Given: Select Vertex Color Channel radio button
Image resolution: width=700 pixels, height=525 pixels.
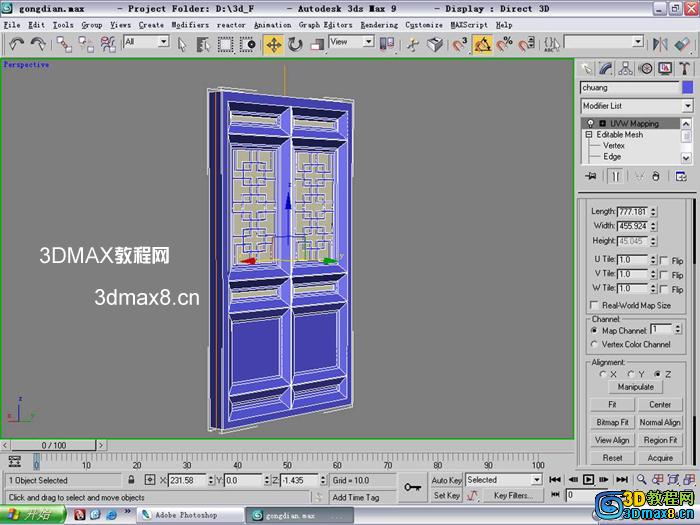Looking at the screenshot, I should click(594, 344).
